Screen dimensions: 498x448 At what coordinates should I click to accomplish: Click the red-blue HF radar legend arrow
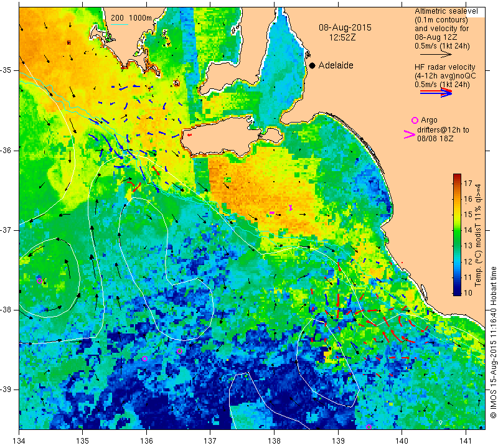(x=436, y=92)
